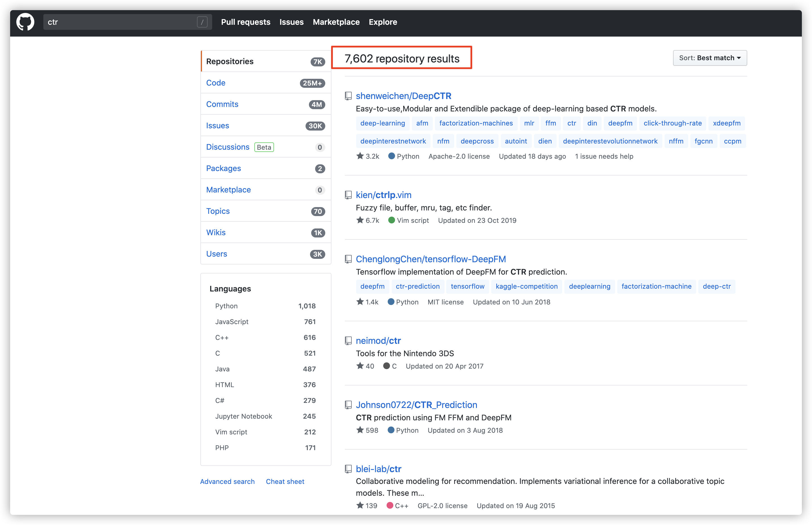Image resolution: width=812 pixels, height=525 pixels.
Task: Click the star icon showing 1.4k stars
Action: (360, 301)
